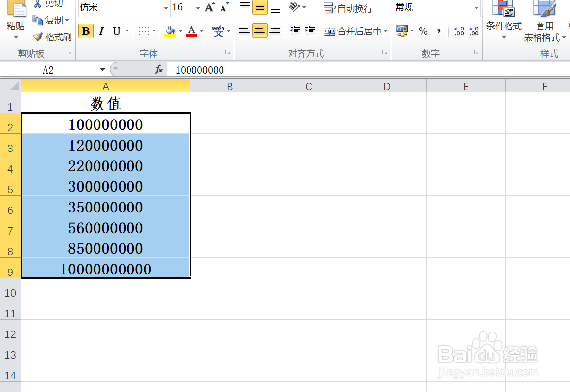Image resolution: width=570 pixels, height=392 pixels.
Task: Select the cell with 120000000
Action: (106, 145)
